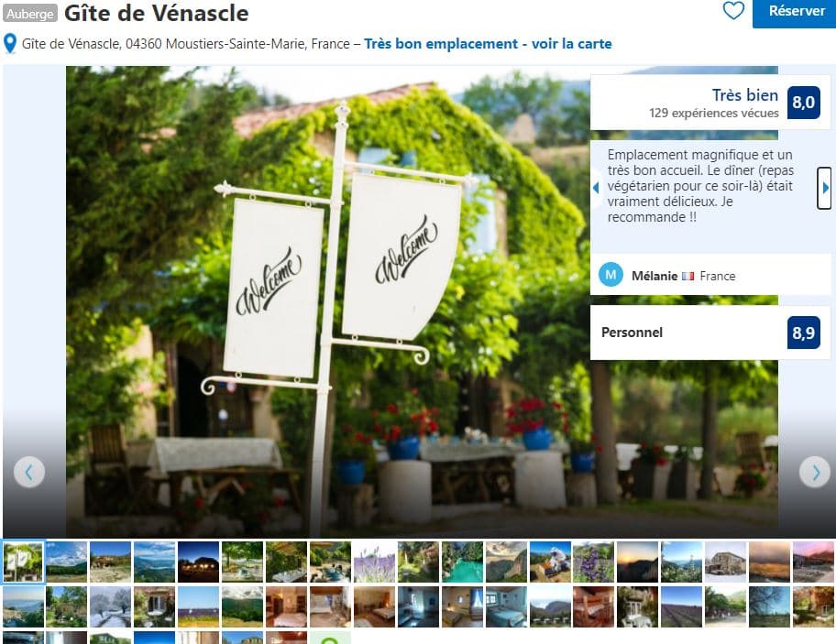Click the blue map pin icon
The width and height of the screenshot is (836, 644).
click(x=9, y=44)
